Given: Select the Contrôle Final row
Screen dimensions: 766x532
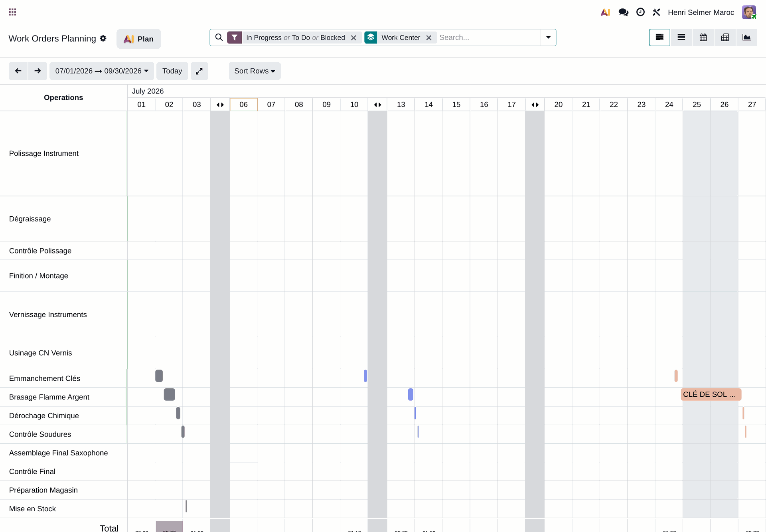Looking at the screenshot, I should (63, 471).
